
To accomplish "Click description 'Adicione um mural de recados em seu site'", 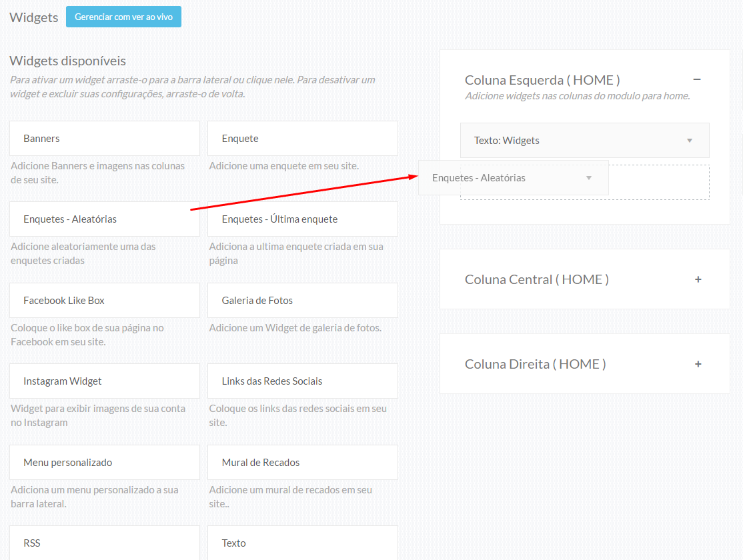I will [x=291, y=497].
